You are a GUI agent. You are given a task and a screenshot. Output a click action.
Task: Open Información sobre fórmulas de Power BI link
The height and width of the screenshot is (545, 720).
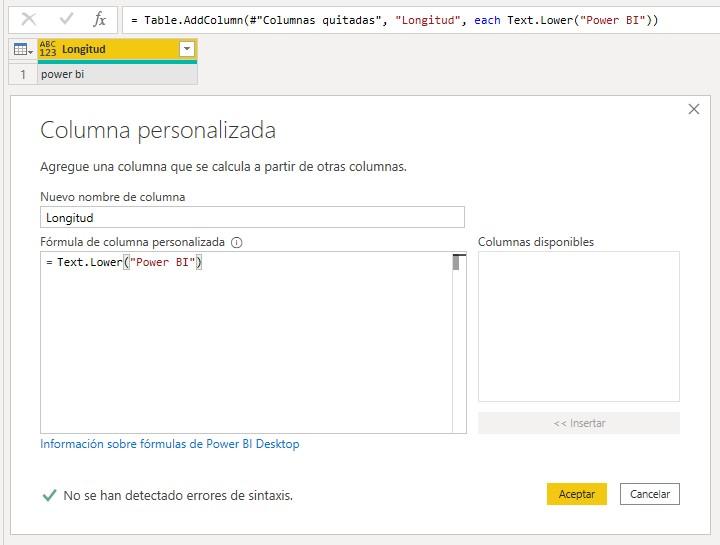(169, 444)
